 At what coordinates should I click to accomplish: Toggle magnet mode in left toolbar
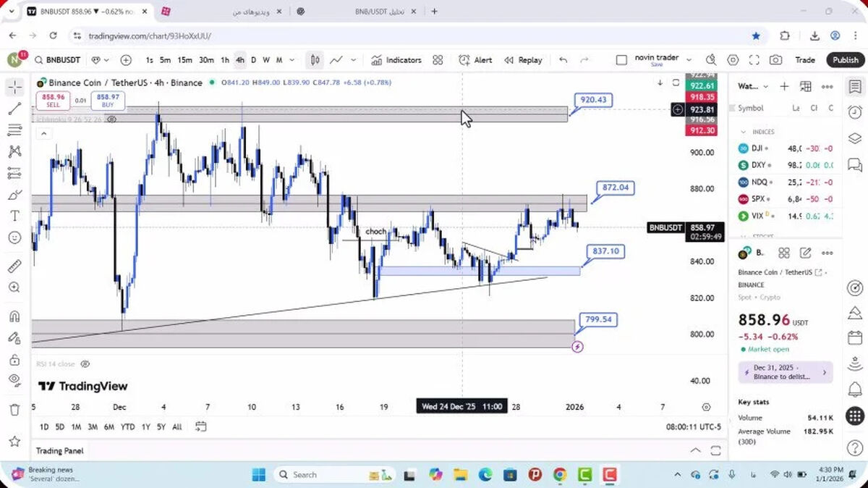pos(14,316)
